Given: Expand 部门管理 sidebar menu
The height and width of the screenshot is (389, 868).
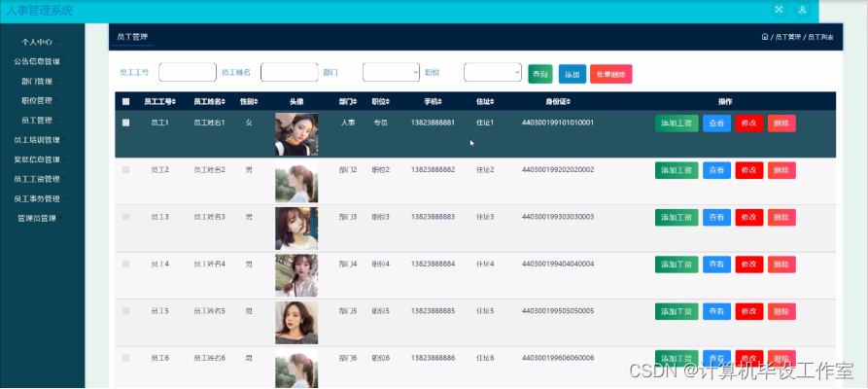Looking at the screenshot, I should [x=40, y=82].
